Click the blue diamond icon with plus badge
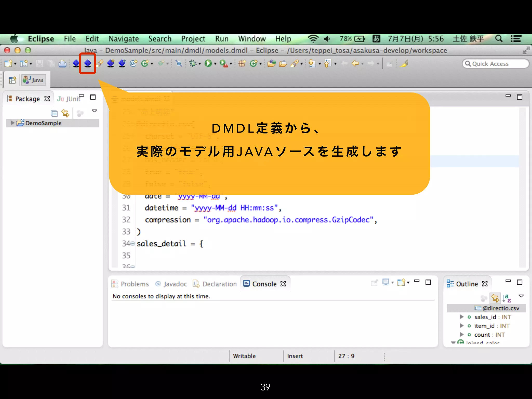The height and width of the screenshot is (399, 532). 111,63
